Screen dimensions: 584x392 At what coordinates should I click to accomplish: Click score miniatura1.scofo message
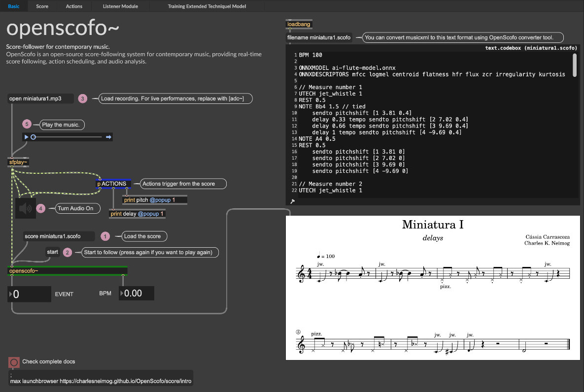pyautogui.click(x=59, y=236)
